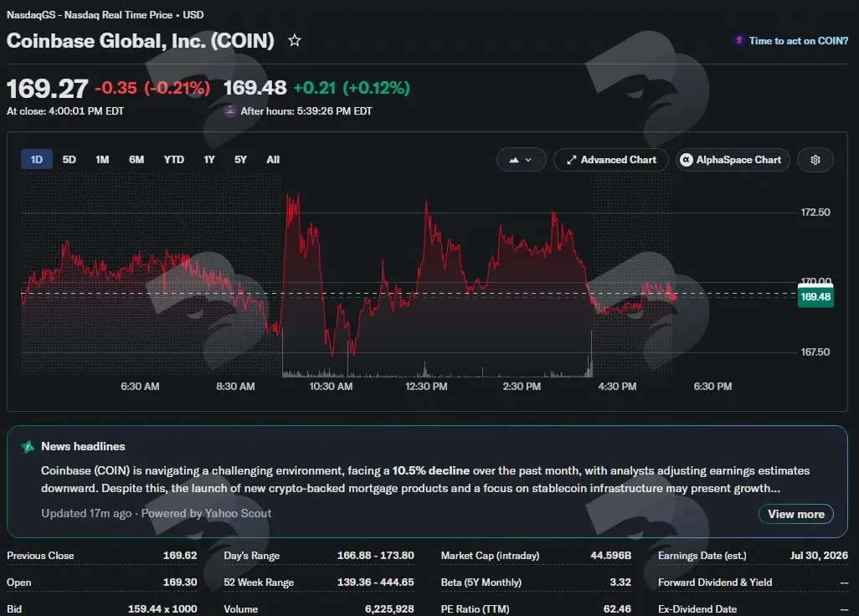
Task: Click the purple icon beside Time to act on COIN
Action: click(x=739, y=40)
